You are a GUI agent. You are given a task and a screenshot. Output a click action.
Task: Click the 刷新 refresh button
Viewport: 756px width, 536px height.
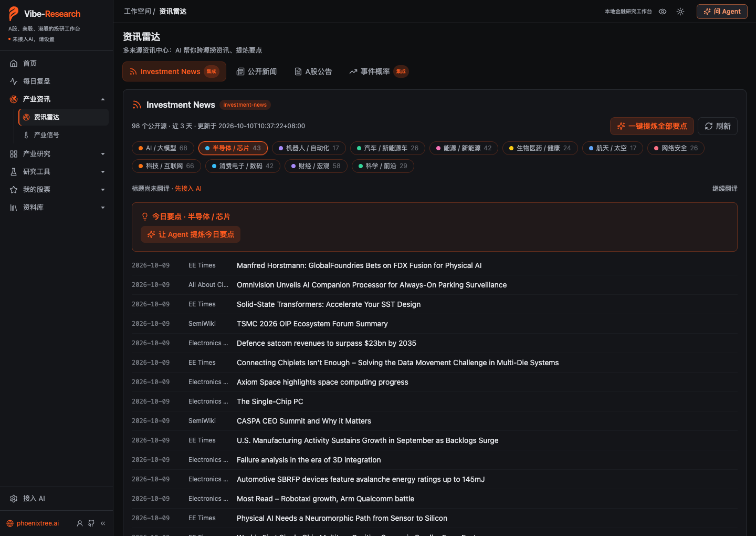click(718, 126)
